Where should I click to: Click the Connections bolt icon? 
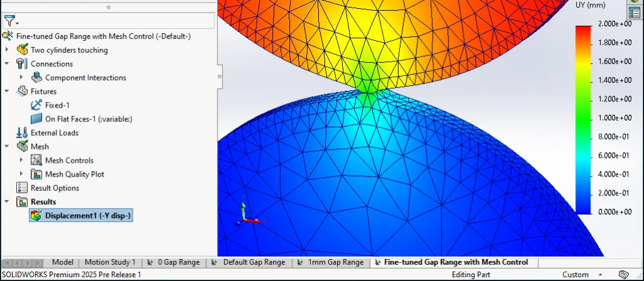coord(22,63)
